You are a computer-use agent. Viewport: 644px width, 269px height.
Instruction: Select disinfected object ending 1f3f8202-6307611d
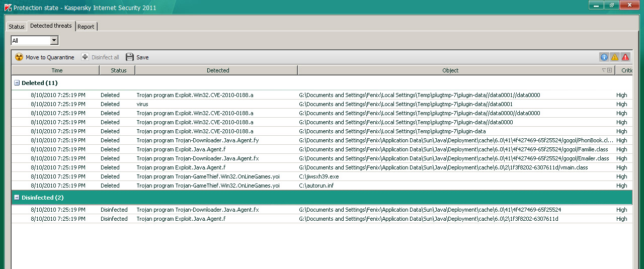pyautogui.click(x=429, y=219)
